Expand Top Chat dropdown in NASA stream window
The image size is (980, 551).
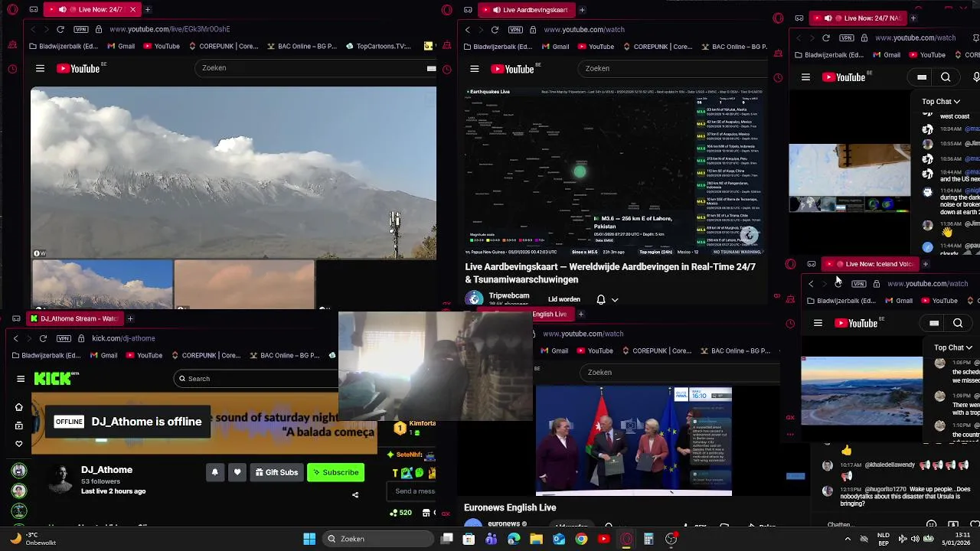tap(941, 101)
